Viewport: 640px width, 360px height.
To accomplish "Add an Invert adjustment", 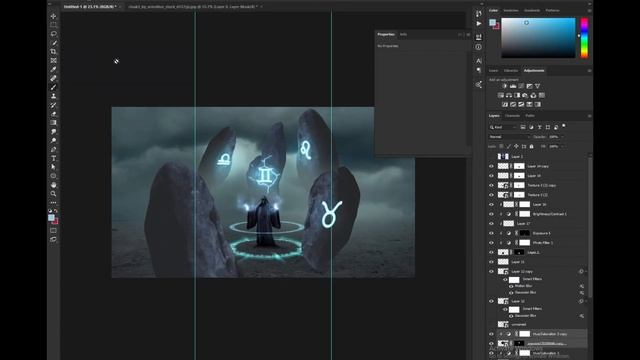I will click(505, 104).
